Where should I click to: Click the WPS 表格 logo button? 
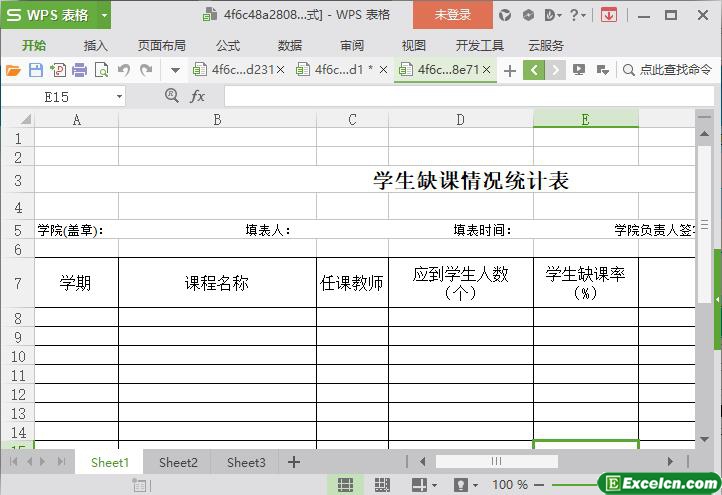48,15
